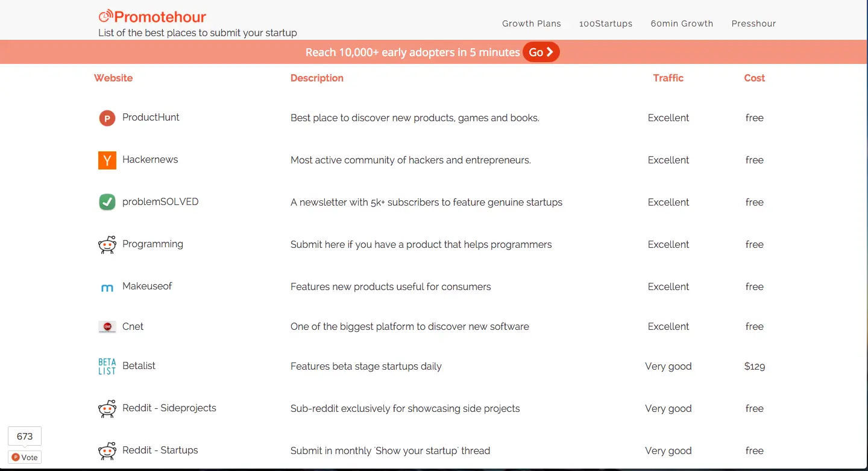Open the ProductHunt website link
This screenshot has width=868, height=471.
(x=151, y=117)
